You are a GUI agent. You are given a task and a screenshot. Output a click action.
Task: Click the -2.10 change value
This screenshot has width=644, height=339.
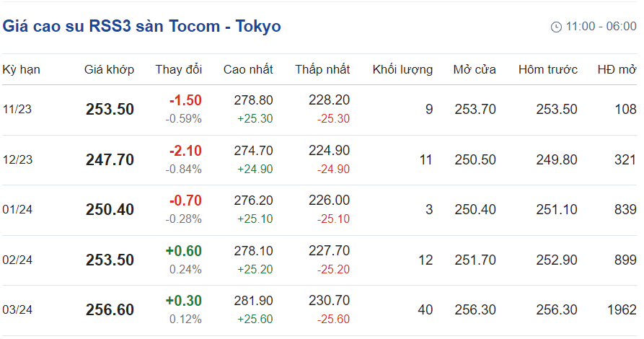pyautogui.click(x=185, y=151)
